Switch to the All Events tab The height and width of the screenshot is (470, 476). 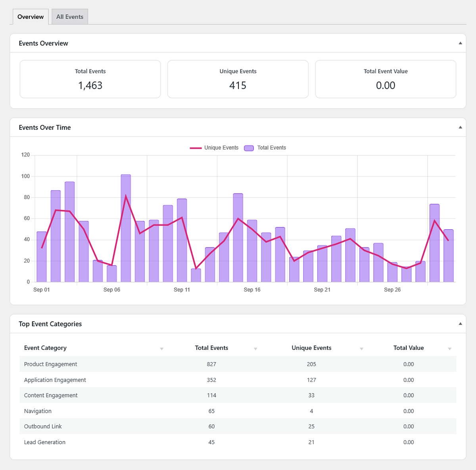coord(70,17)
